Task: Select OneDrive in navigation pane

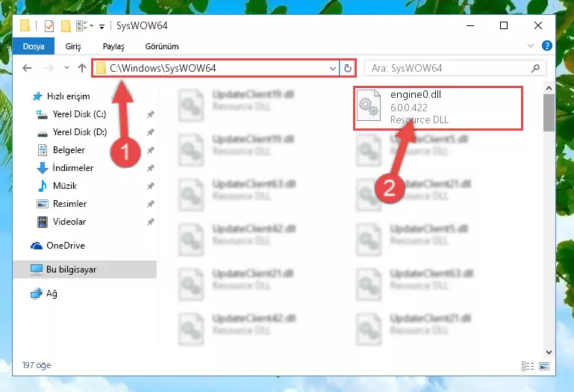Action: tap(66, 246)
